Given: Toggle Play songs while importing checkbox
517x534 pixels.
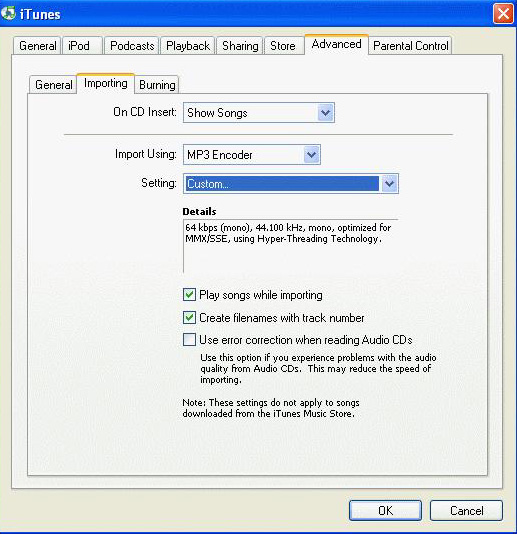Looking at the screenshot, I should 189,295.
